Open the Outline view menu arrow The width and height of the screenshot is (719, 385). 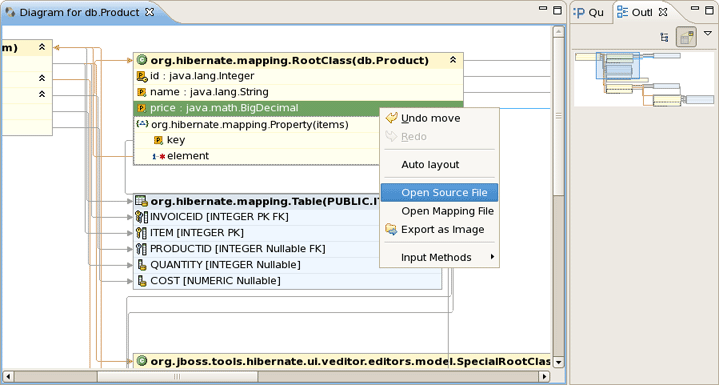708,33
